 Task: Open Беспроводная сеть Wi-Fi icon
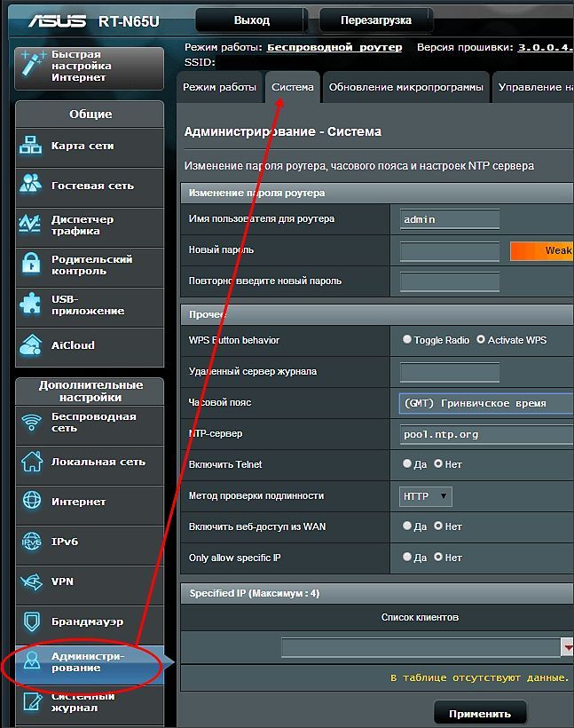tap(32, 422)
